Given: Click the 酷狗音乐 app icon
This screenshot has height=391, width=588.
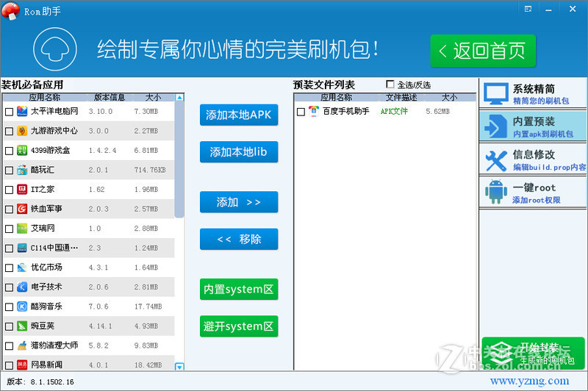Looking at the screenshot, I should (x=22, y=306).
